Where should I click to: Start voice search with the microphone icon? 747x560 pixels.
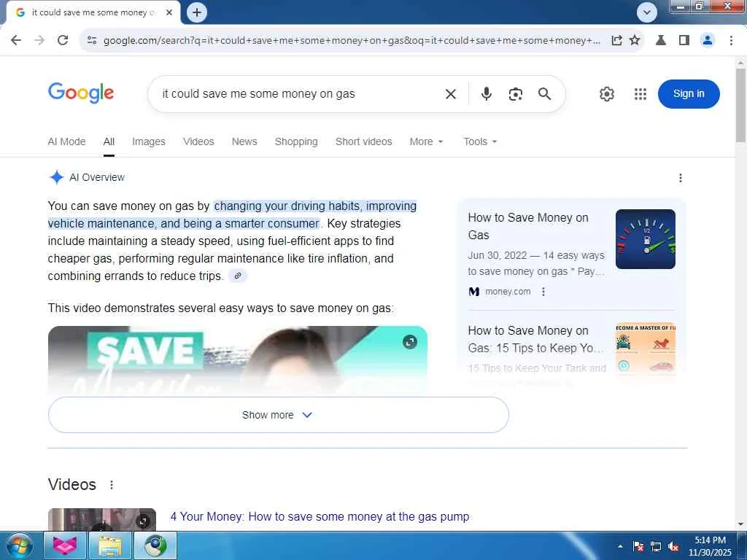pos(486,94)
